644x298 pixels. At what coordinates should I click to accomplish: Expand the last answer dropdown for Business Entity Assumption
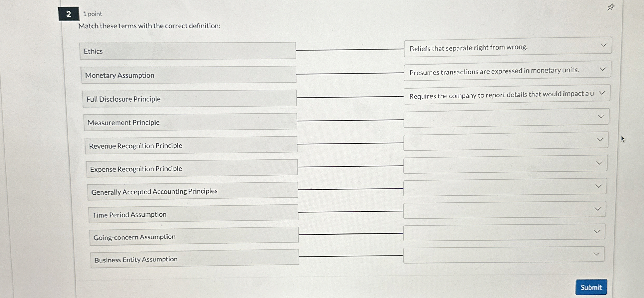click(597, 253)
